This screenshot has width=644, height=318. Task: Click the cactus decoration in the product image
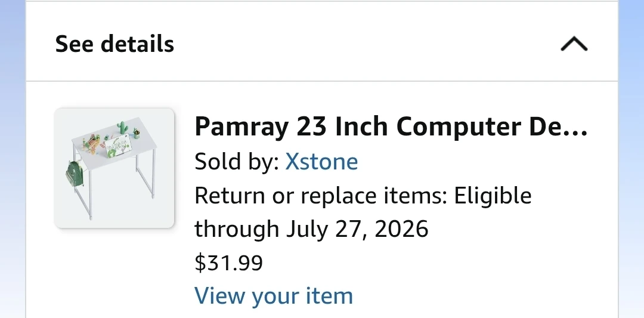pos(122,128)
